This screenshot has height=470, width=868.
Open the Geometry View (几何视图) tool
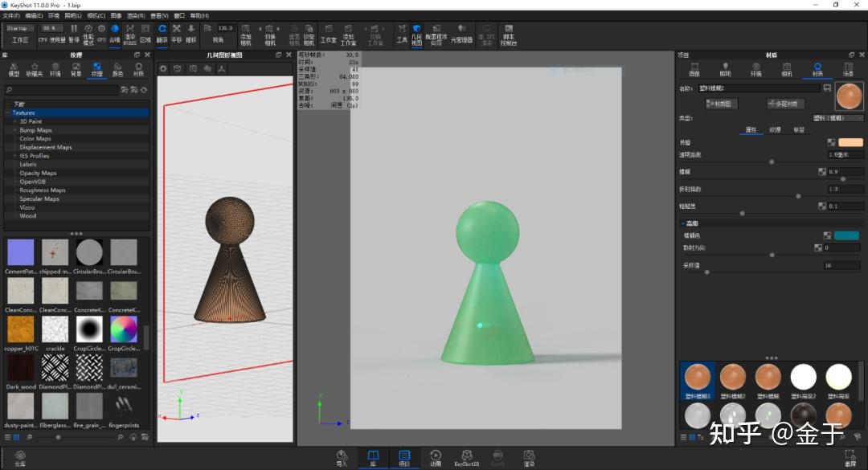point(416,32)
